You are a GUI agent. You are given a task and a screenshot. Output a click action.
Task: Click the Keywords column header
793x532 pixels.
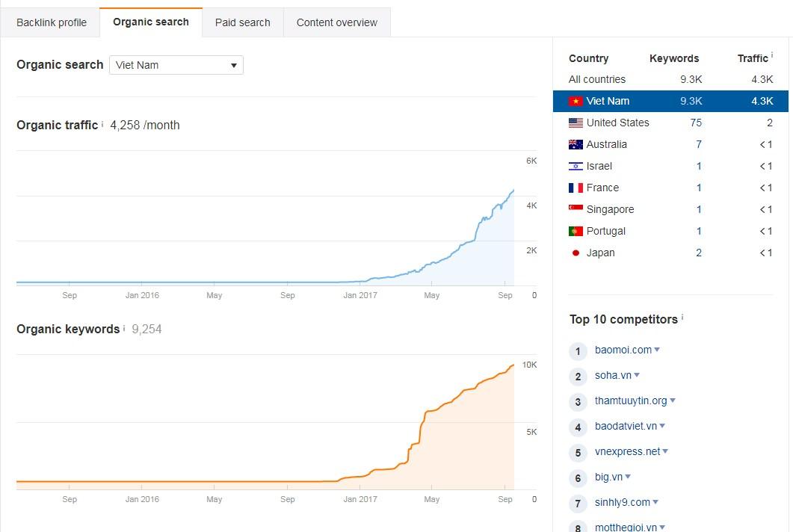[674, 58]
